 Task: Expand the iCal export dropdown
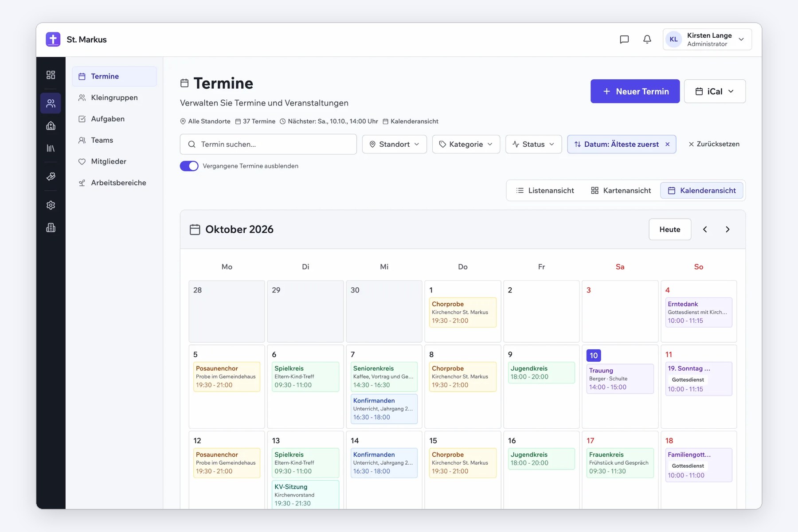pos(715,91)
